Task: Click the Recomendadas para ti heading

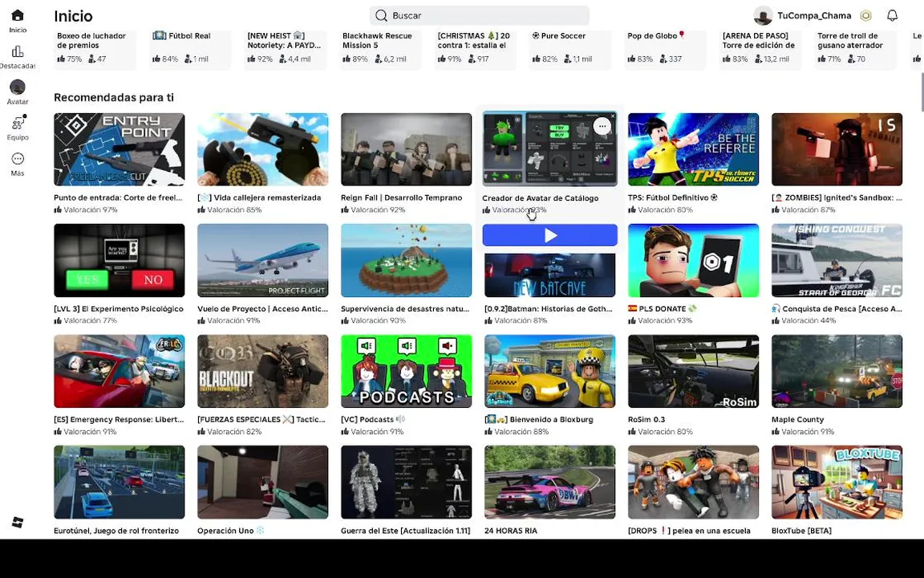Action: click(x=114, y=97)
